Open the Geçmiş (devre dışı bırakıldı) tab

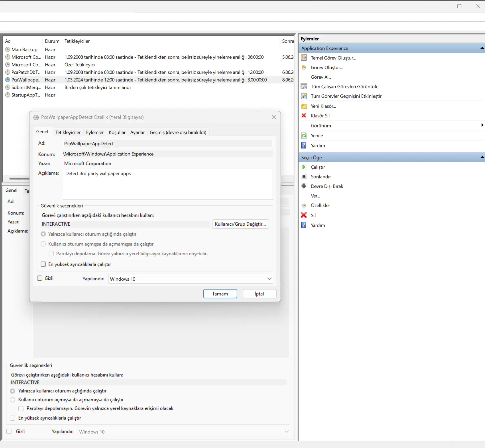(x=178, y=132)
